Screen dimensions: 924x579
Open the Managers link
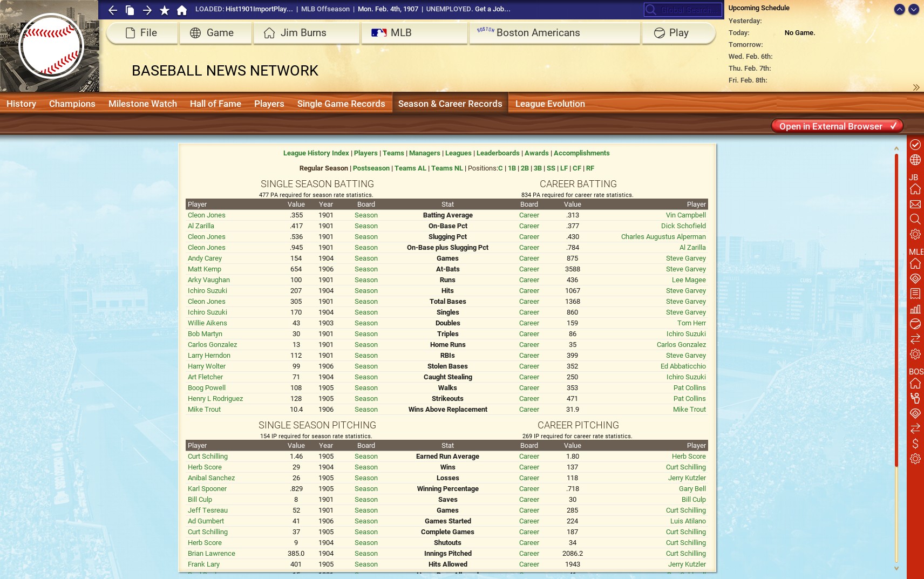(x=425, y=153)
